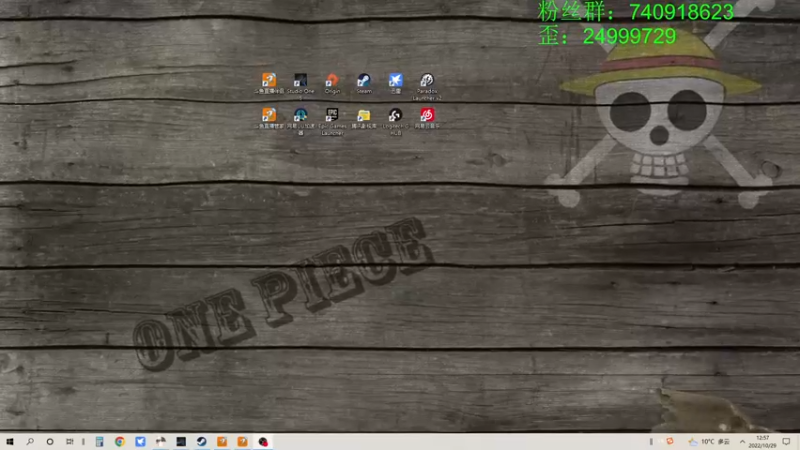
Task: Open the Windows Start menu
Action: [x=10, y=441]
